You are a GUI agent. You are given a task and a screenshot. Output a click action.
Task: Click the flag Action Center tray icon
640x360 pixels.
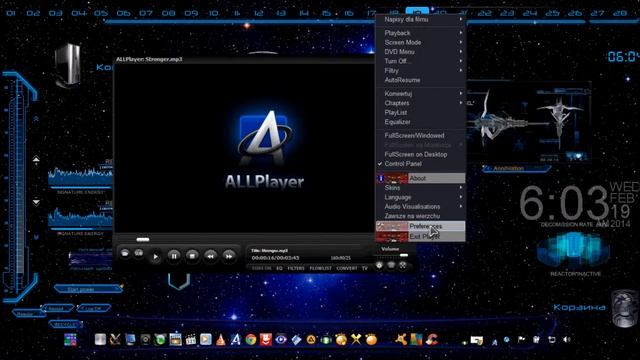(x=522, y=339)
